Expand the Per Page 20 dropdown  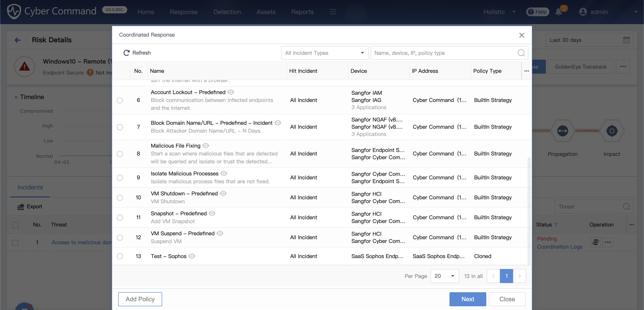(x=444, y=276)
